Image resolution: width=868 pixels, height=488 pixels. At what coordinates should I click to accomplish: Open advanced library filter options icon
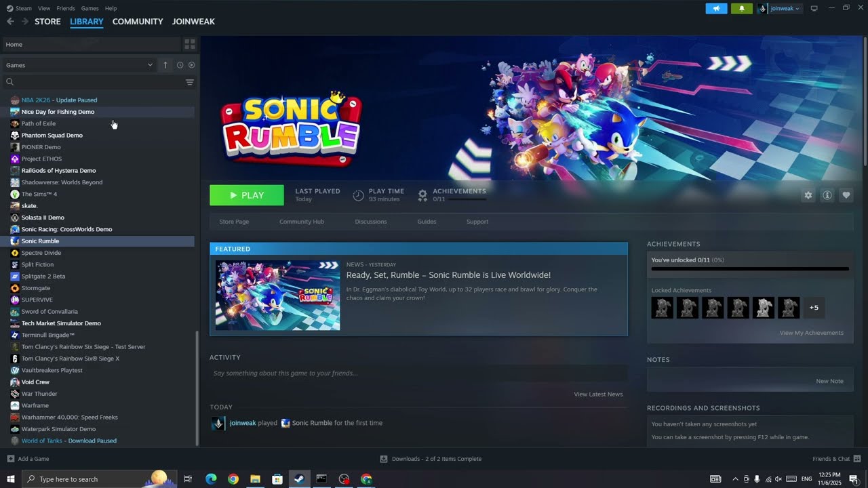click(190, 82)
